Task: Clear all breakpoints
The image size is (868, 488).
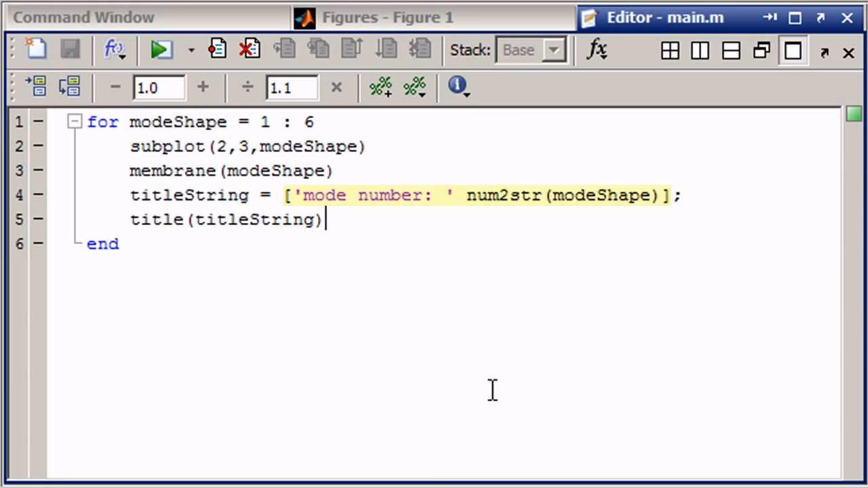Action: pyautogui.click(x=249, y=49)
